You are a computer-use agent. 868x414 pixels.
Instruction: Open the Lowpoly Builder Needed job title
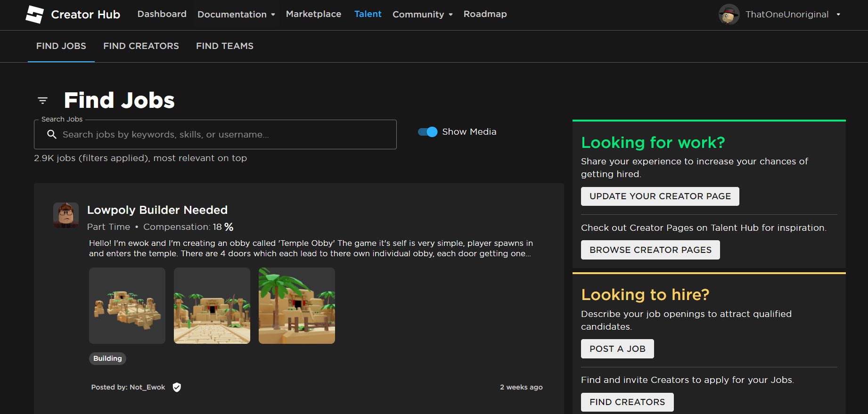pyautogui.click(x=157, y=210)
